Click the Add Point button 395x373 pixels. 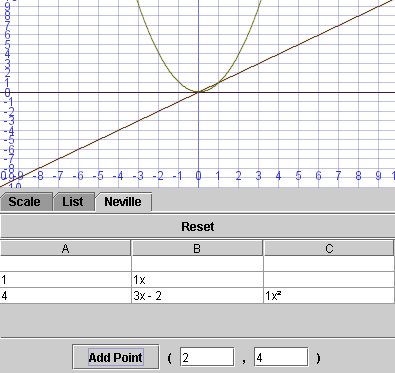[x=115, y=357]
